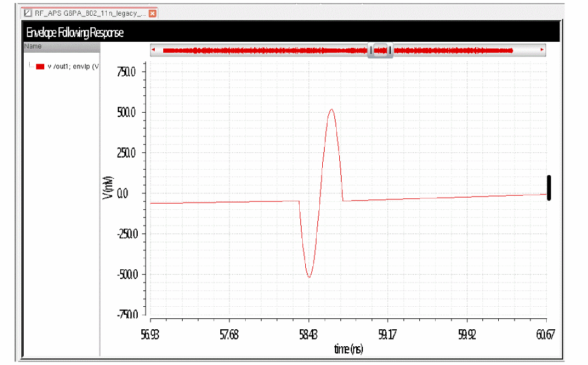Screen dimensions: 588x365
Task: Click the time (ns) x-axis label
Action: coord(348,349)
